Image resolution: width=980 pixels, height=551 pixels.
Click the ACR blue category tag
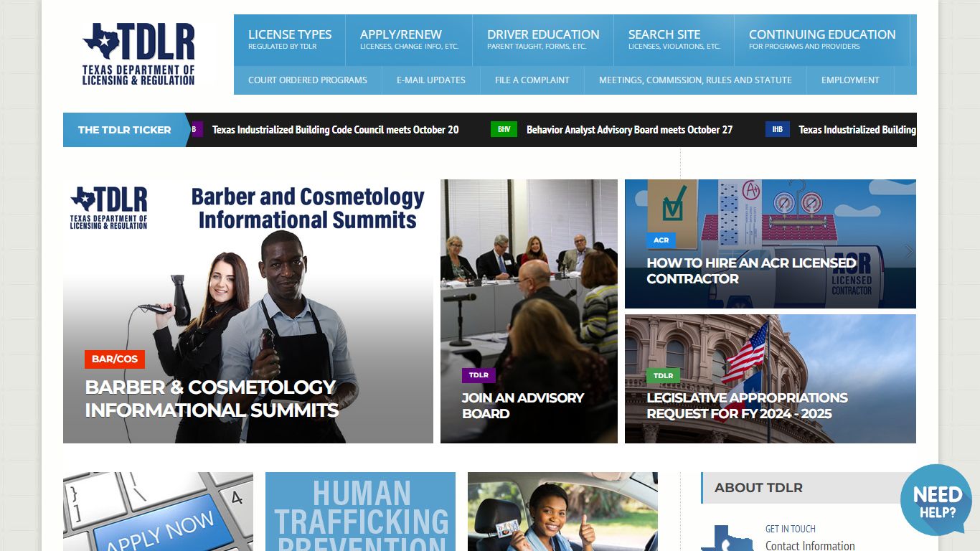tap(661, 240)
